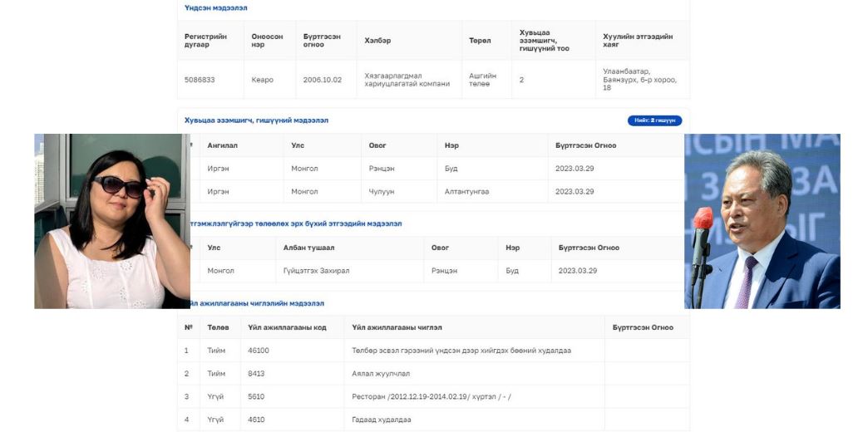Click name 'Буд' in shareholders table
The width and height of the screenshot is (868, 437).
(451, 168)
